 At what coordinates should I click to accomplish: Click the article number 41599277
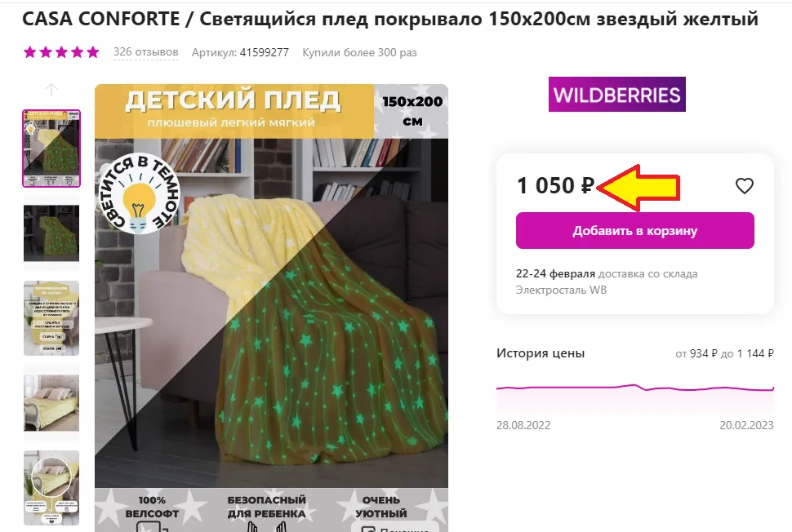point(265,52)
